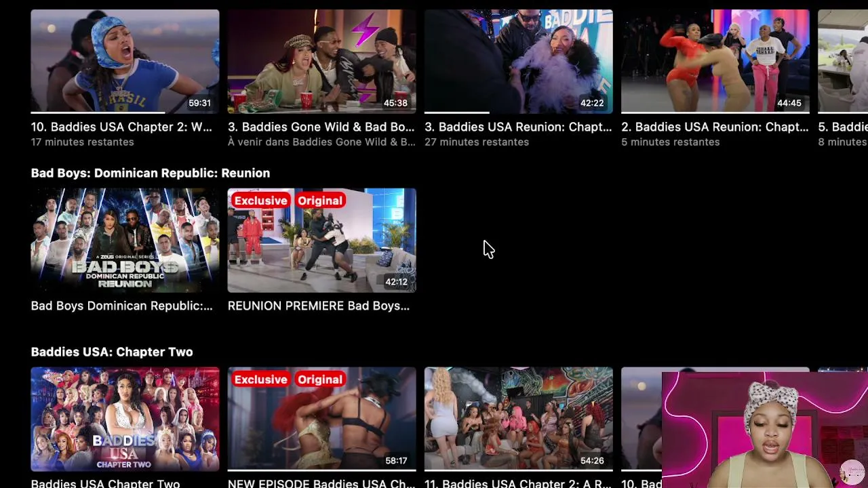Open the Bad Boys Dominican Republic Reunion poster
The image size is (868, 488).
coord(125,240)
